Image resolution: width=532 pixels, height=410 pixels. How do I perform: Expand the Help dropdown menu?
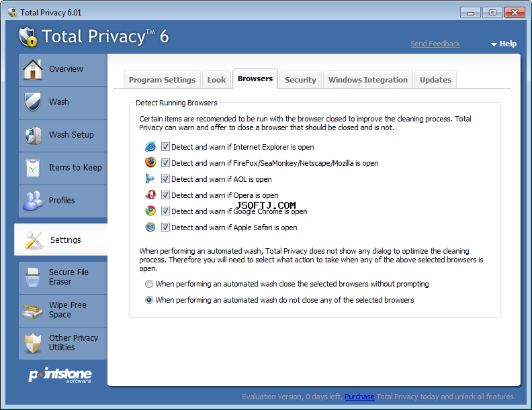tap(504, 44)
